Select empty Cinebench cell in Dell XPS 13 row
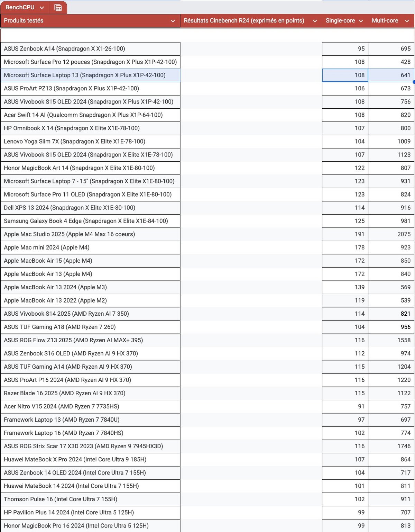The width and height of the screenshot is (415, 532). pyautogui.click(x=251, y=208)
